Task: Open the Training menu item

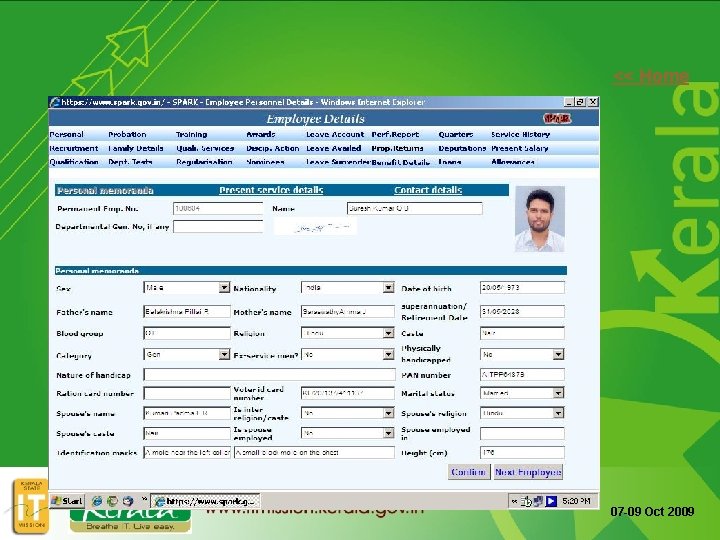Action: (191, 135)
